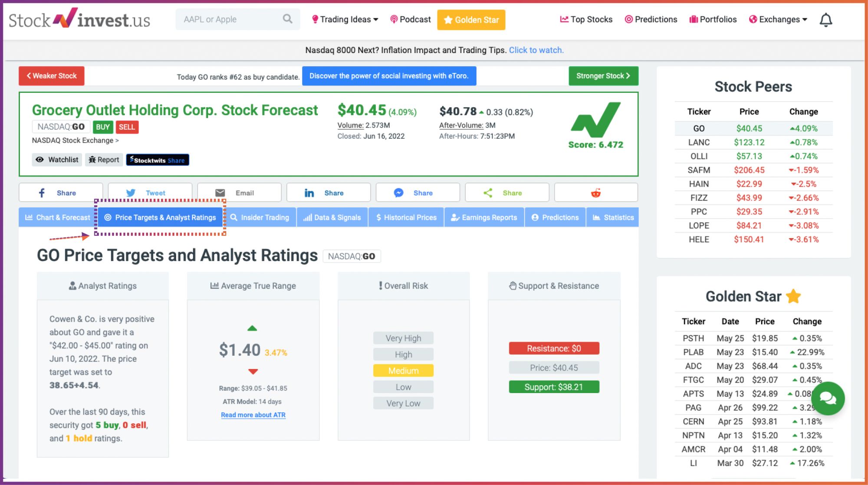Click the Price: $40.45 bar
The height and width of the screenshot is (485, 868).
point(554,367)
